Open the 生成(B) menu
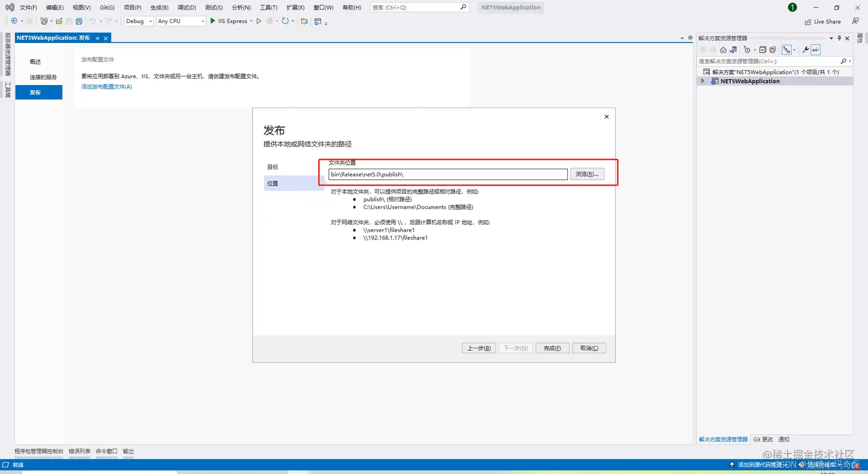Viewport: 868px width, 474px height. (160, 7)
